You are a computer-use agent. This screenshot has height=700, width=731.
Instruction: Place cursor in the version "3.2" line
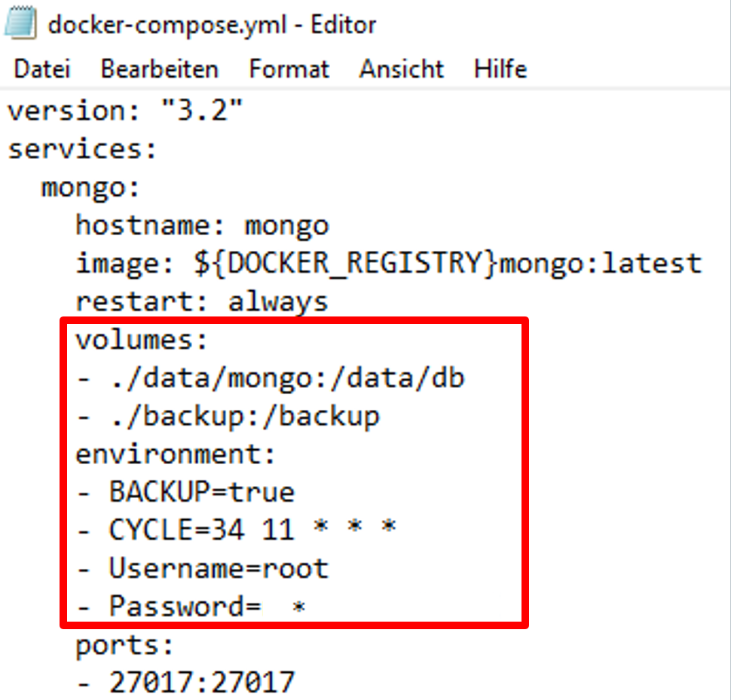(126, 112)
